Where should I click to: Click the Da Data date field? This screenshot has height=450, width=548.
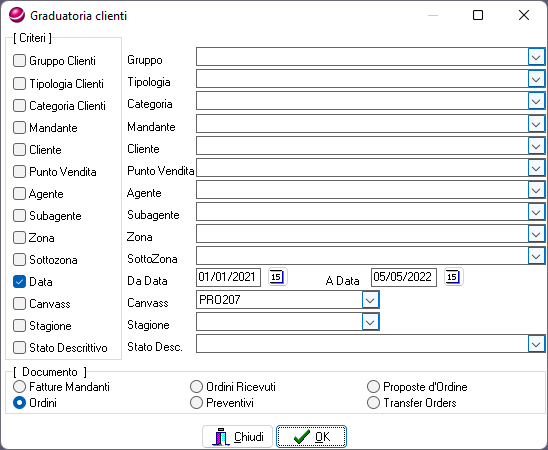click(x=229, y=277)
